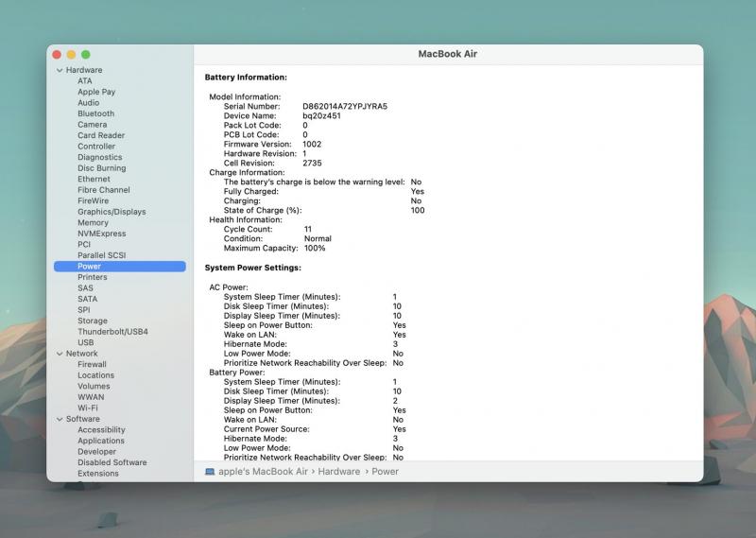Collapse the Network section chevron
The height and width of the screenshot is (538, 756).
click(60, 355)
